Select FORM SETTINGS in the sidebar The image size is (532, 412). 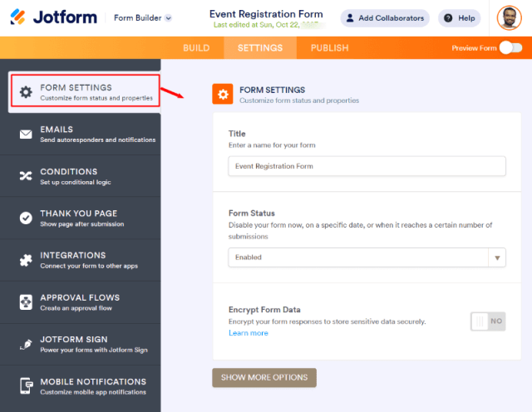[85, 92]
